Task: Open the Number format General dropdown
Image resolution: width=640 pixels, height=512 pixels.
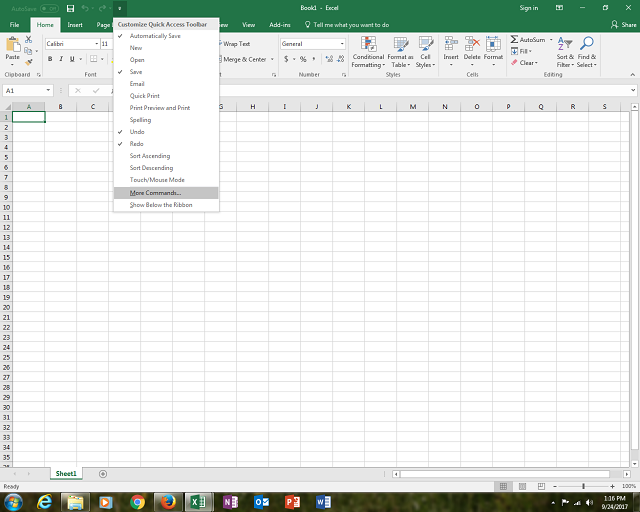Action: point(342,44)
